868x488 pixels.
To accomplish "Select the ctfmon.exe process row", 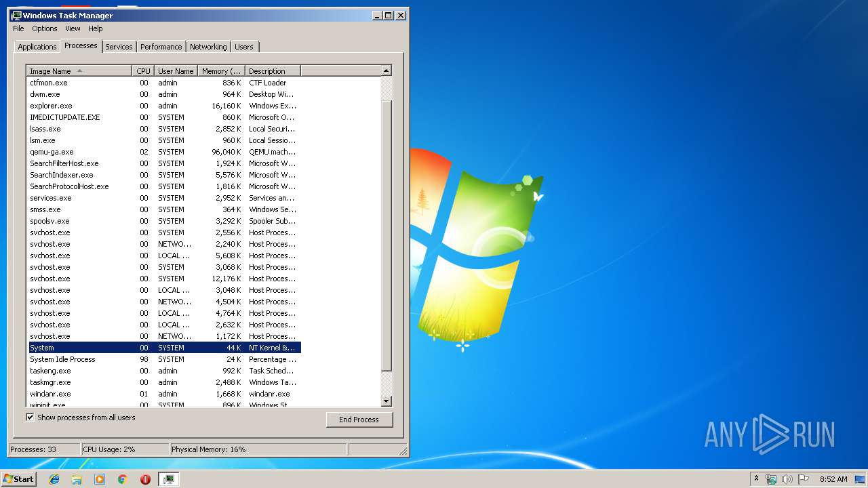I will [x=163, y=83].
